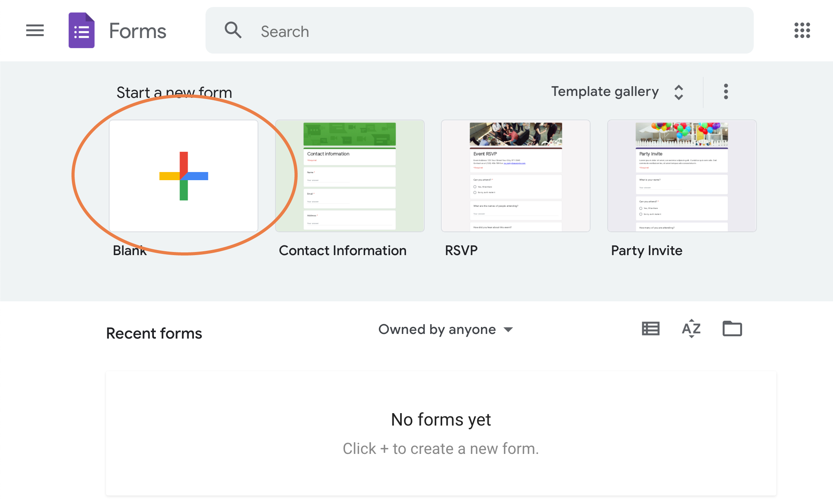
Task: Expand the Template gallery
Action: 617,92
